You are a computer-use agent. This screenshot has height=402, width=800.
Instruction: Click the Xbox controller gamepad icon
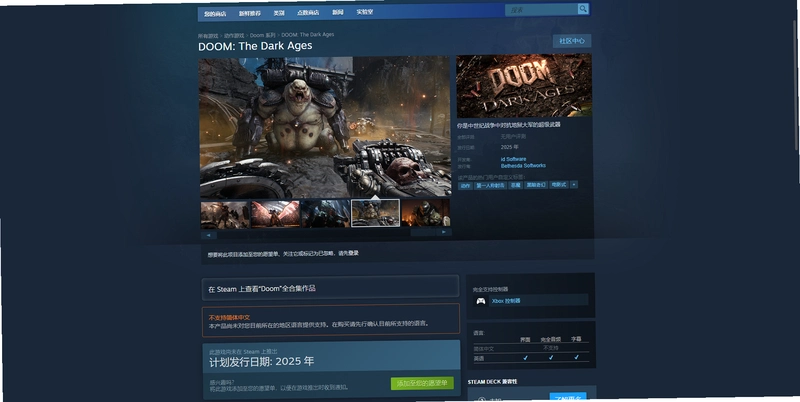coord(481,301)
